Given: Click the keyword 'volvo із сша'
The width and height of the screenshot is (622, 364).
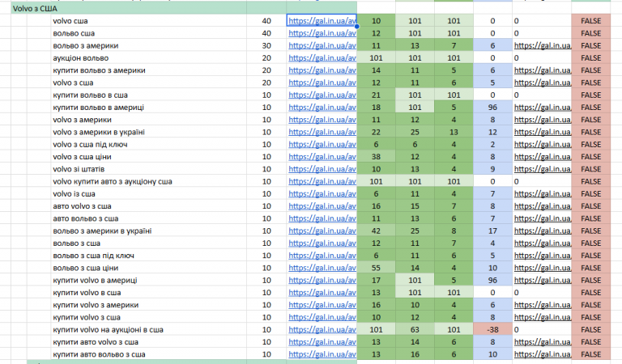Looking at the screenshot, I should click(74, 193).
